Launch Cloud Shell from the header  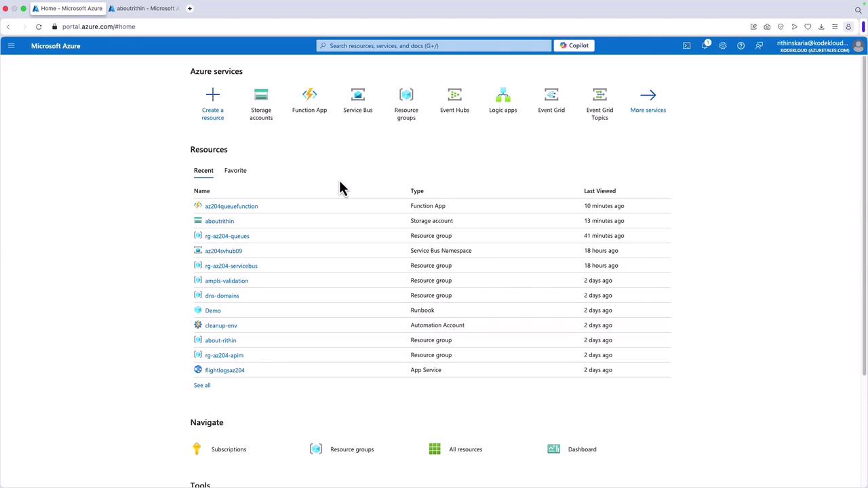pos(686,45)
